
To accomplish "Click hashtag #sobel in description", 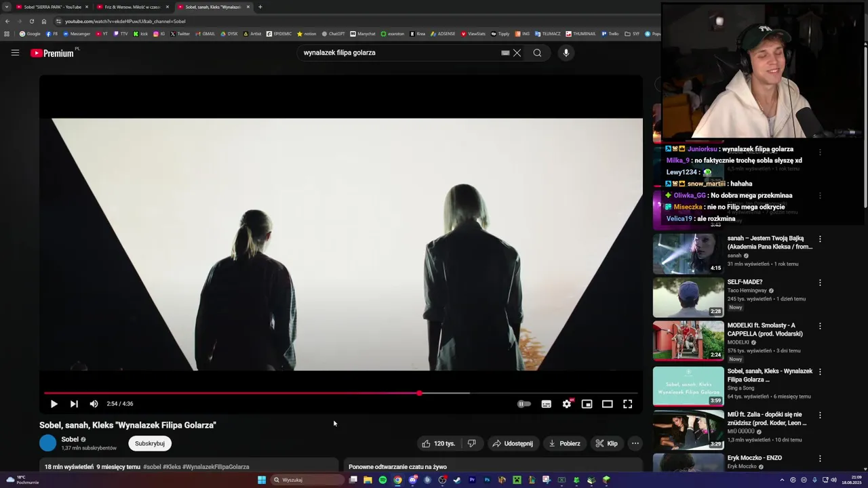I will (x=152, y=467).
